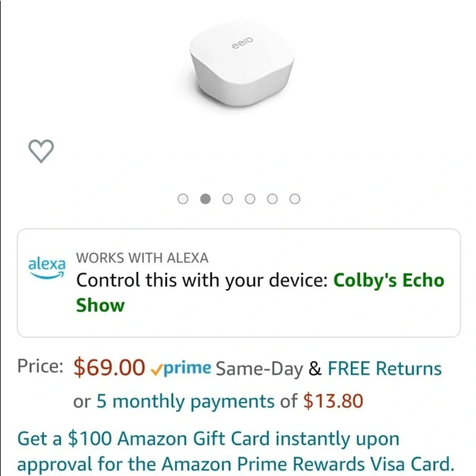Add eero to wish list heart icon
The width and height of the screenshot is (476, 476).
tap(41, 151)
